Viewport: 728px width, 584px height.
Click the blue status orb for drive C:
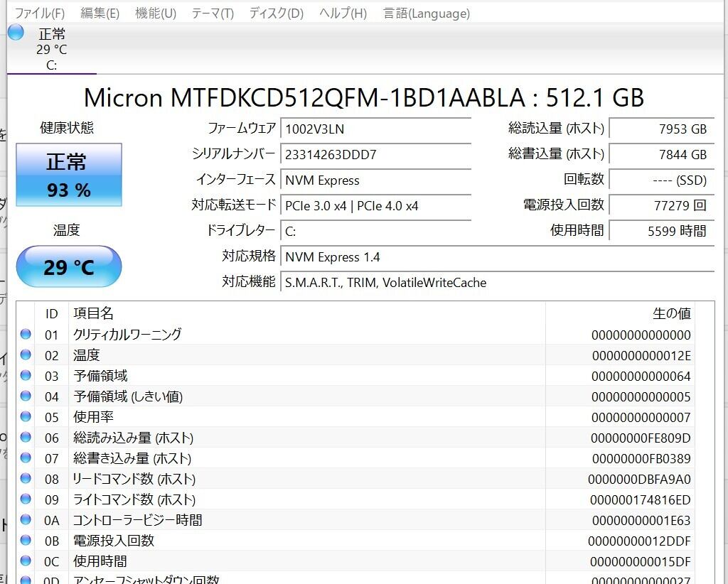16,33
